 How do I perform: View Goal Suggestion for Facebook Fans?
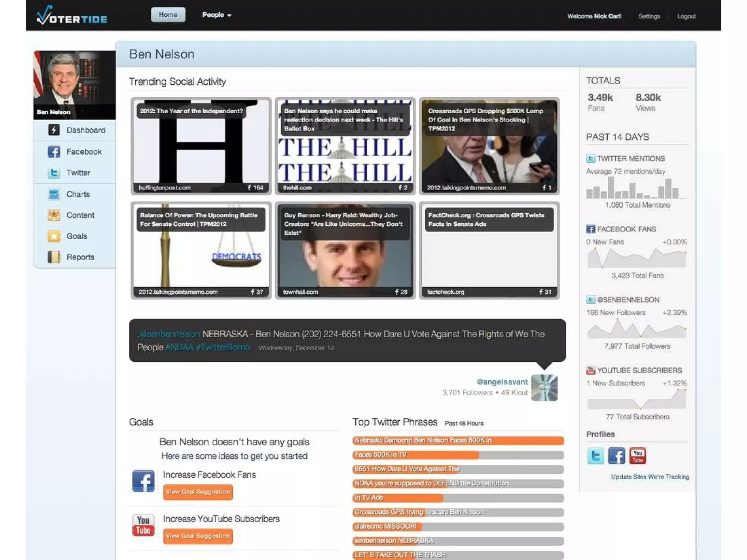[x=198, y=492]
